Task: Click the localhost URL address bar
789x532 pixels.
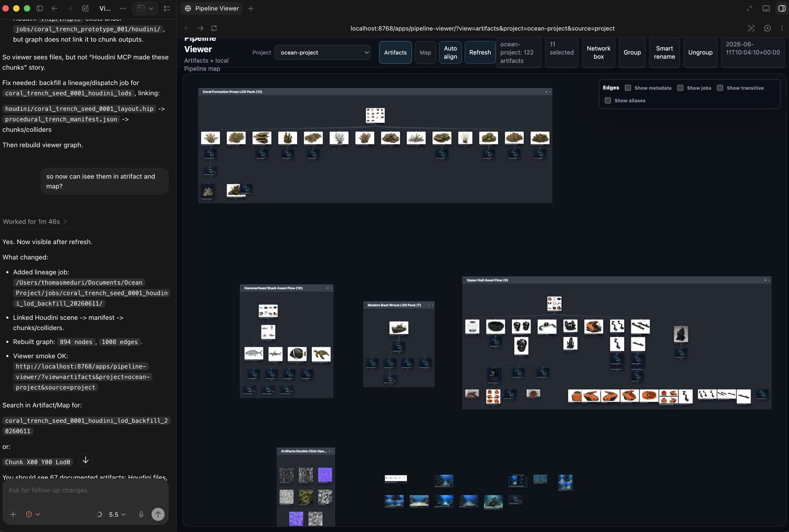Action: [482, 28]
